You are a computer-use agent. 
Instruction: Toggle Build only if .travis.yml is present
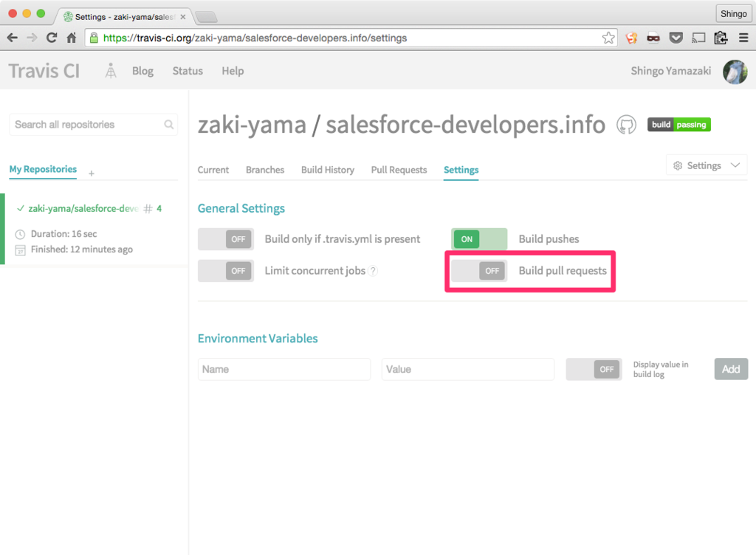point(226,239)
